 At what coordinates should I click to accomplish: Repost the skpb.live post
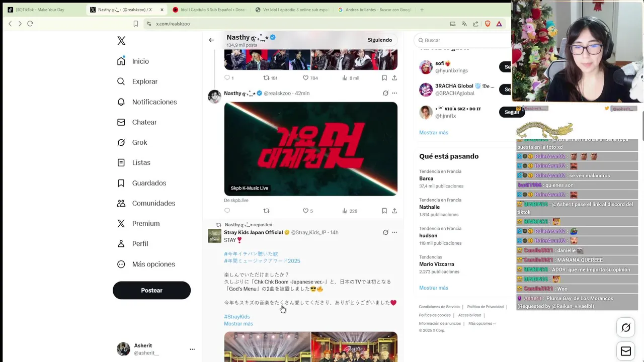pos(267,211)
